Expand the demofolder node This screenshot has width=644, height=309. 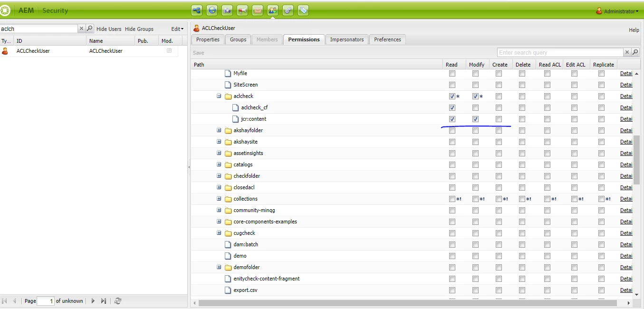[x=219, y=267]
